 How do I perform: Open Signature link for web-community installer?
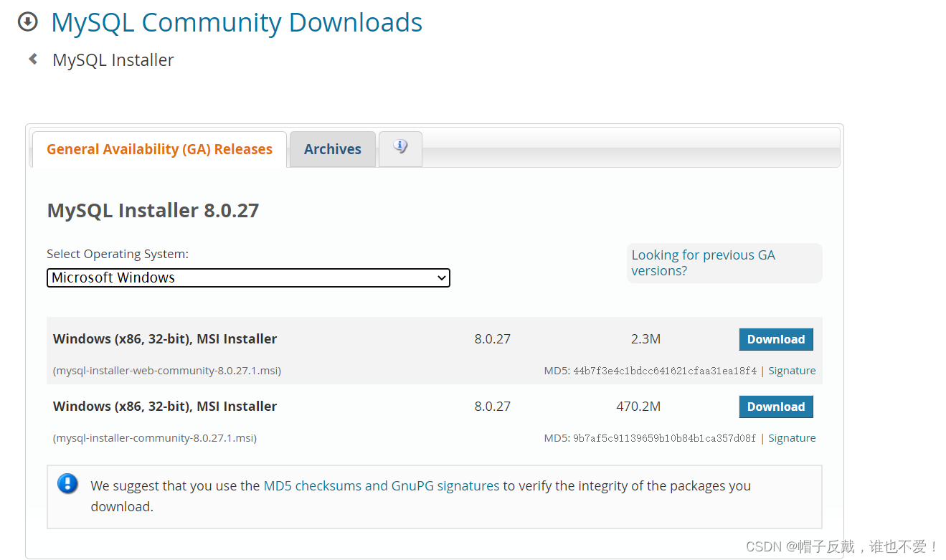[792, 371]
